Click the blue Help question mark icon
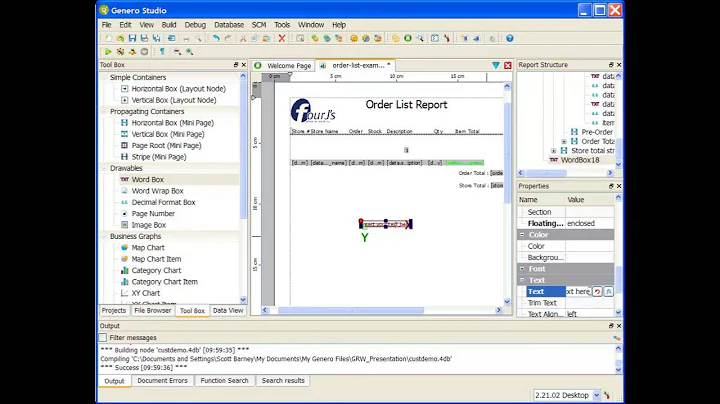Screen dimensions: 720x404 point(510,39)
